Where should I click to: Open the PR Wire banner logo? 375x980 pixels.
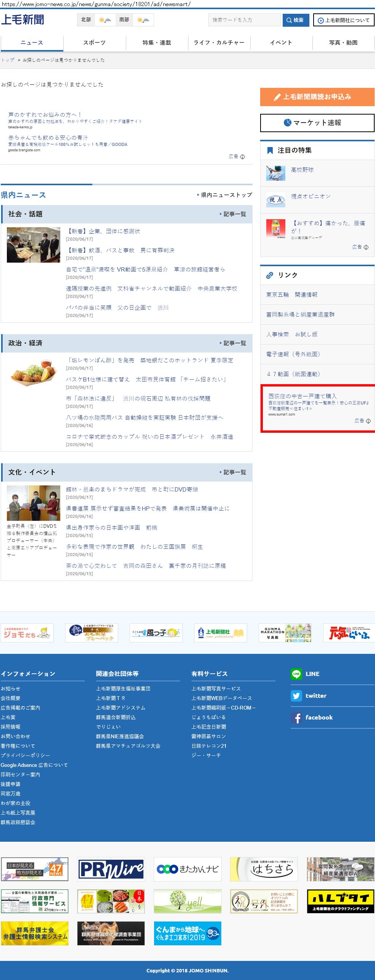coord(111,869)
